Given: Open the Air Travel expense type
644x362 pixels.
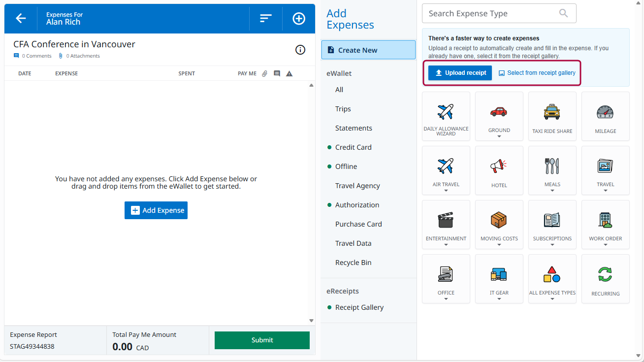Looking at the screenshot, I should (x=446, y=167).
